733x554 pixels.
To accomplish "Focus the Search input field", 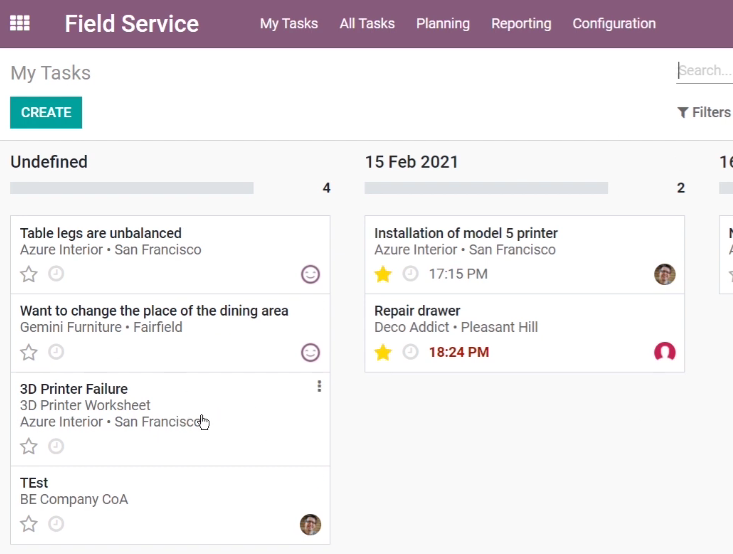I will (705, 71).
